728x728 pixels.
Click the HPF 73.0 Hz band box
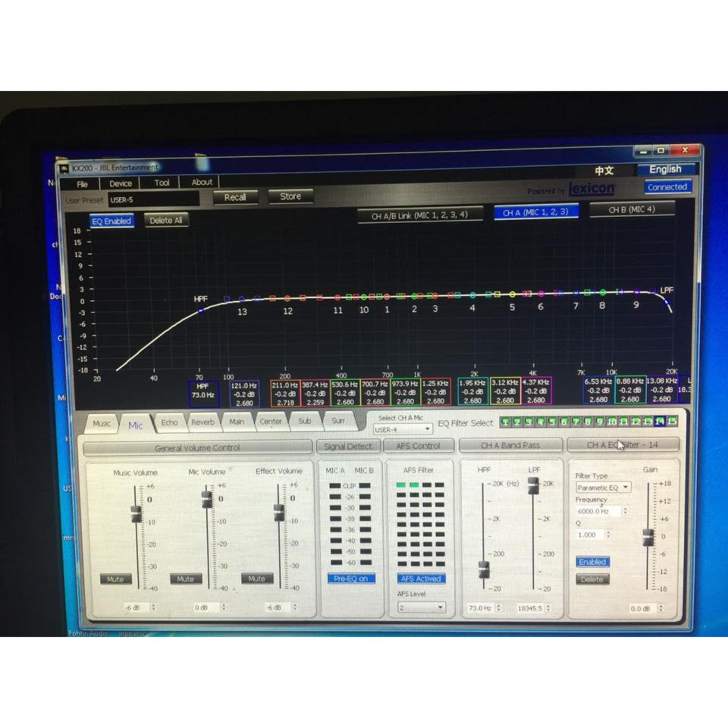click(x=204, y=394)
